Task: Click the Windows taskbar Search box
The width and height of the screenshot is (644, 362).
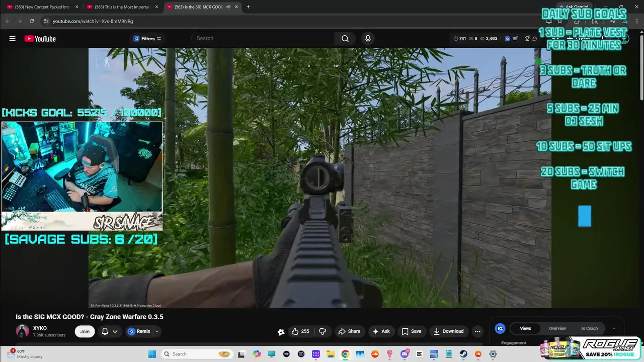Action: pos(197,354)
